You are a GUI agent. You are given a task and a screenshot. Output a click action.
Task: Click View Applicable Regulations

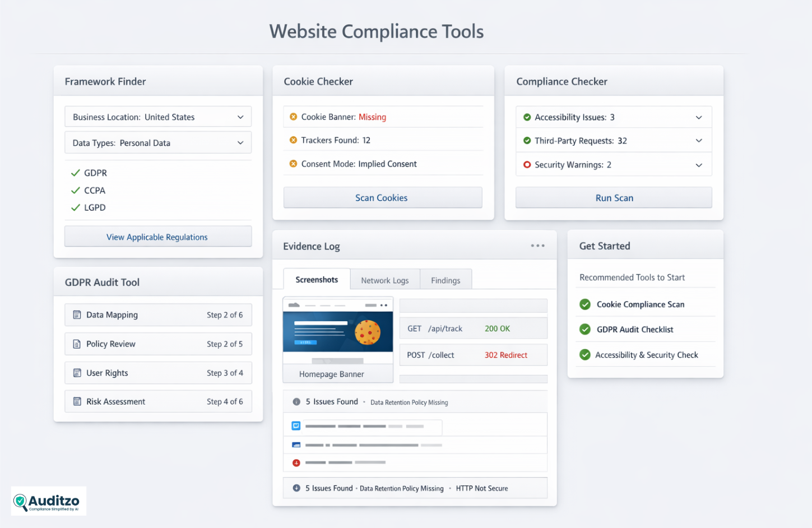tap(157, 237)
